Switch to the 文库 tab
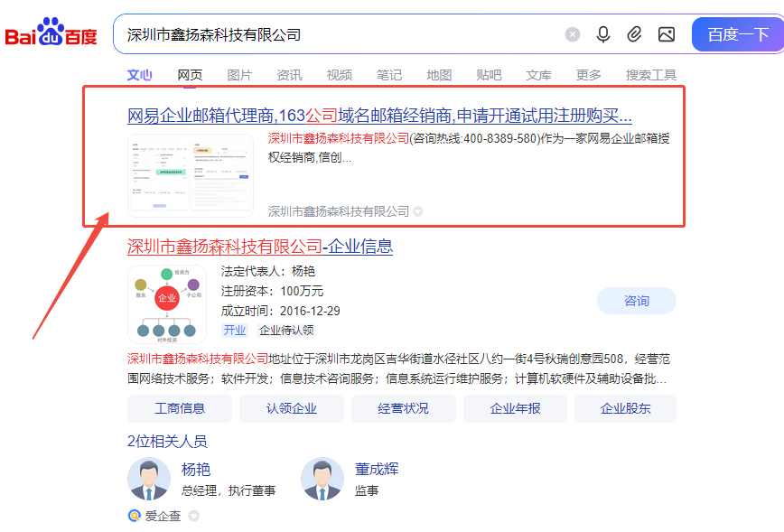This screenshot has width=784, height=532. 538,75
